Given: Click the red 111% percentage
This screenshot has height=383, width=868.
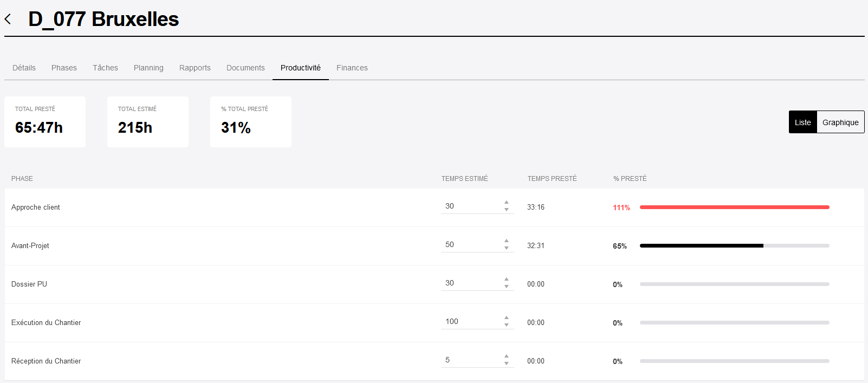Looking at the screenshot, I should click(x=621, y=207).
